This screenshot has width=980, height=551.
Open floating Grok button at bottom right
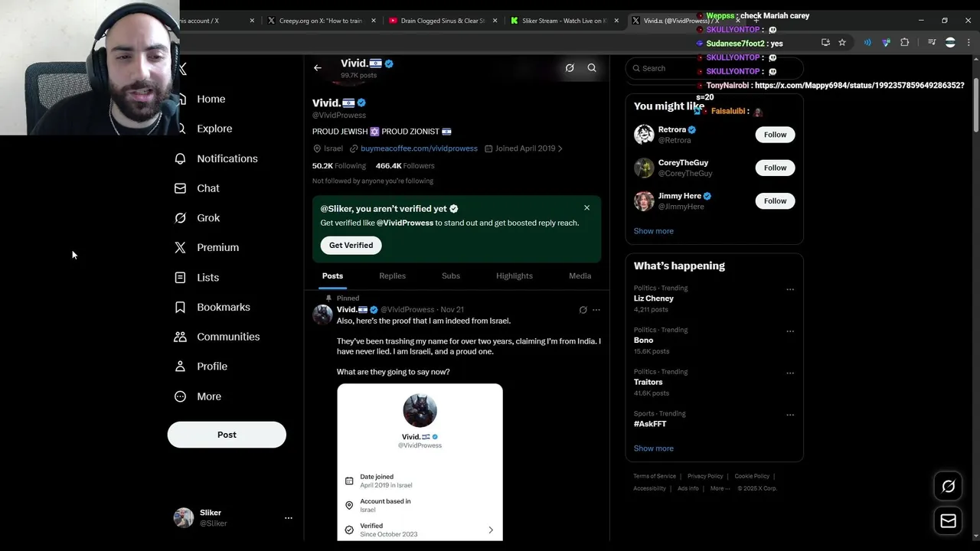pyautogui.click(x=948, y=487)
